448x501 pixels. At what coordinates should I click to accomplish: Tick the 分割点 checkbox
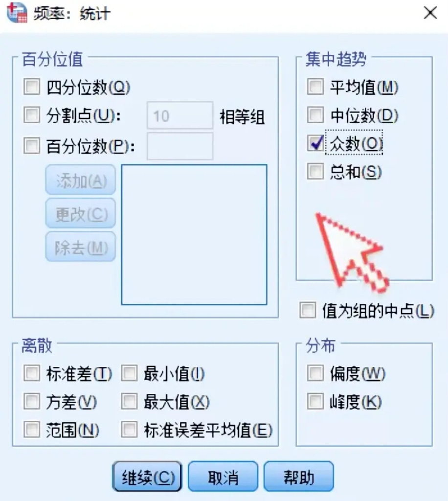(x=31, y=116)
